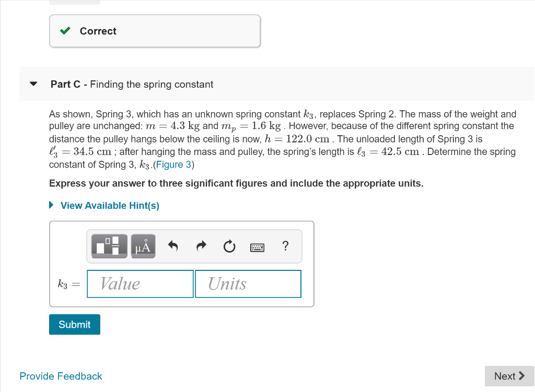Click the partially visible button at top
The image size is (535, 392).
(x=74, y=2)
